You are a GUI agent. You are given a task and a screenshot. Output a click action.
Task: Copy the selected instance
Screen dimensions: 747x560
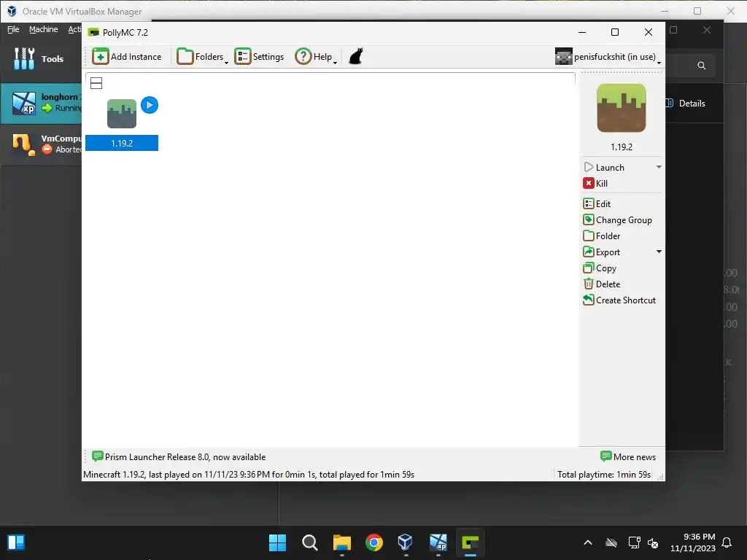coord(600,268)
